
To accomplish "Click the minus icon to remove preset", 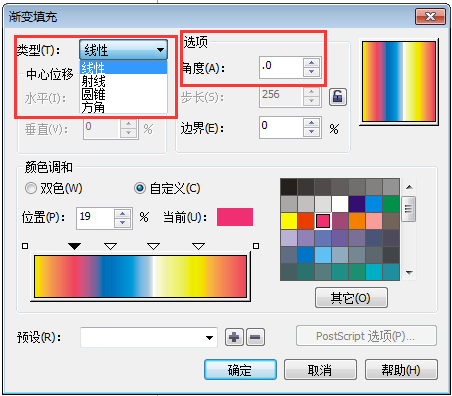I will (255, 337).
